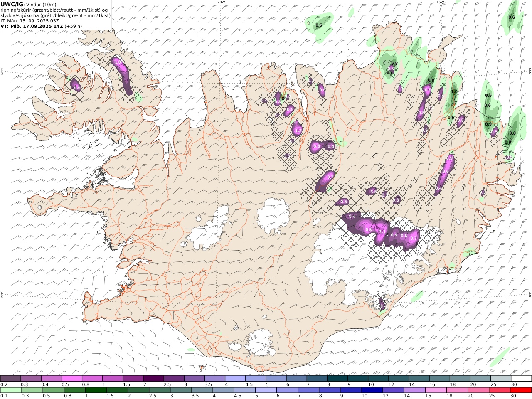The width and height of the screenshot is (532, 399).
Task: Click the 'UWC/IG' title text
Action: click(x=12, y=4)
